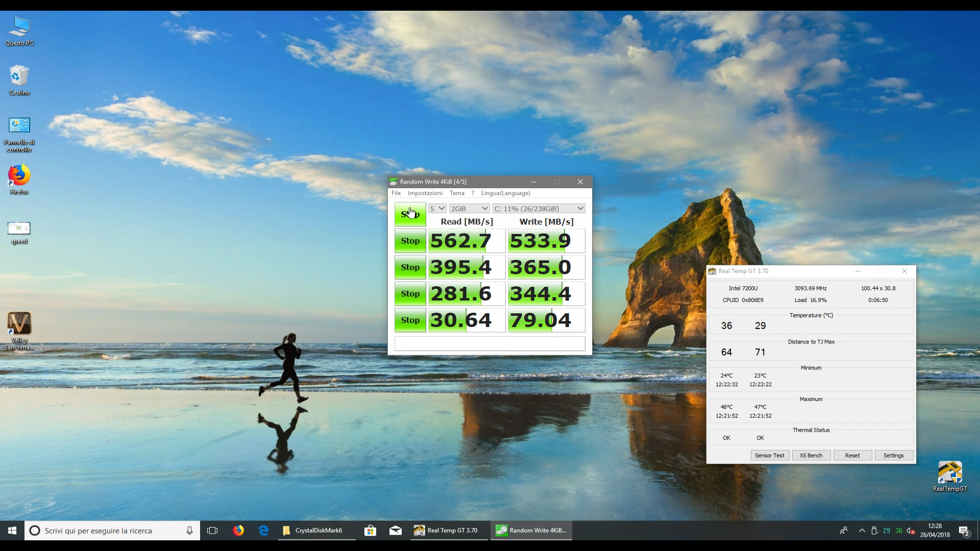Viewport: 980px width, 551px height.
Task: Open the Mail app in taskbar
Action: 396,531
